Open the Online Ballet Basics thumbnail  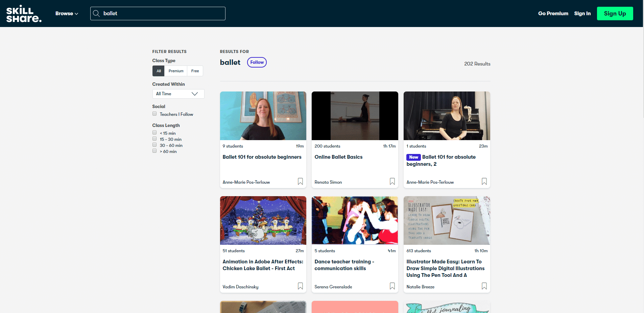(355, 116)
